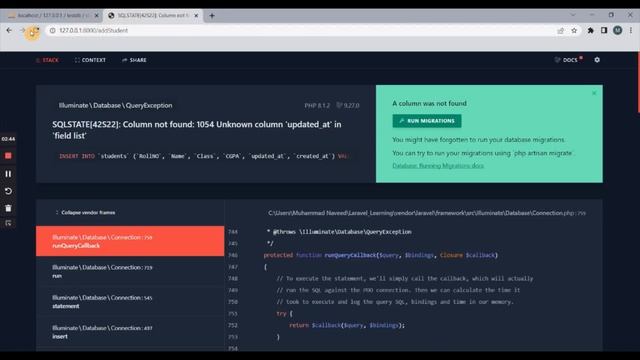This screenshot has height=360, width=640.
Task: Click the PHP 8.1.2 version label
Action: click(317, 105)
